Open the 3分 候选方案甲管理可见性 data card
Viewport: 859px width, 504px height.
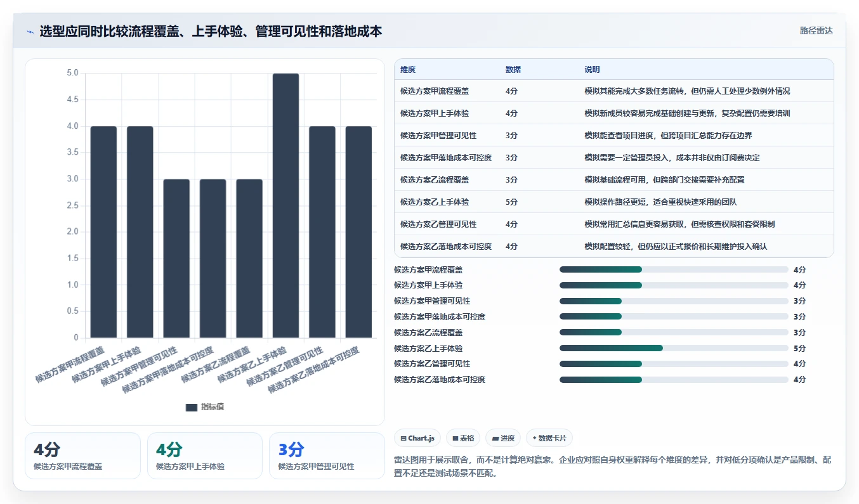pyautogui.click(x=327, y=456)
